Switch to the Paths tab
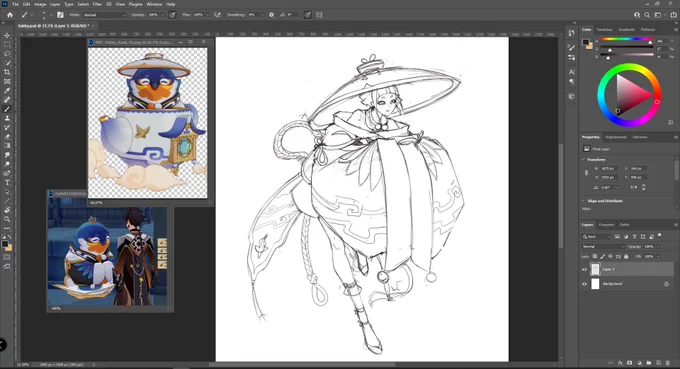The image size is (680, 369). click(x=624, y=225)
